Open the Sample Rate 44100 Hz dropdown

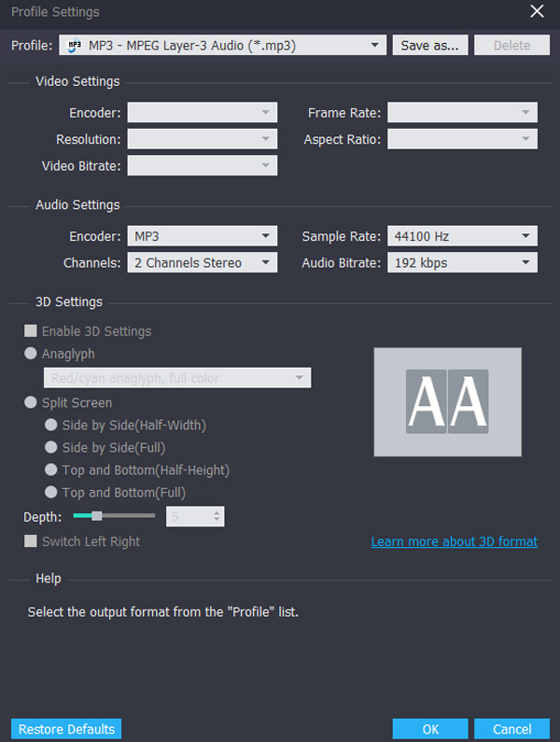coord(526,237)
